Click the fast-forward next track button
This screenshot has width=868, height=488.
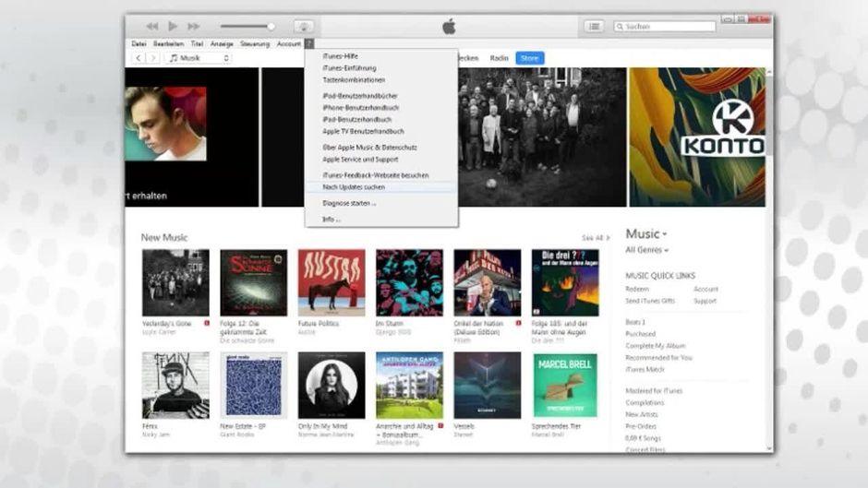click(x=193, y=26)
